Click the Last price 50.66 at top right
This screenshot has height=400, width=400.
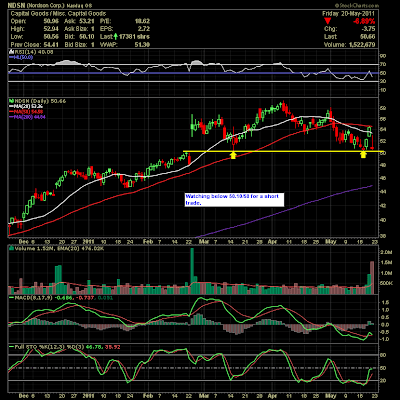click(368, 37)
